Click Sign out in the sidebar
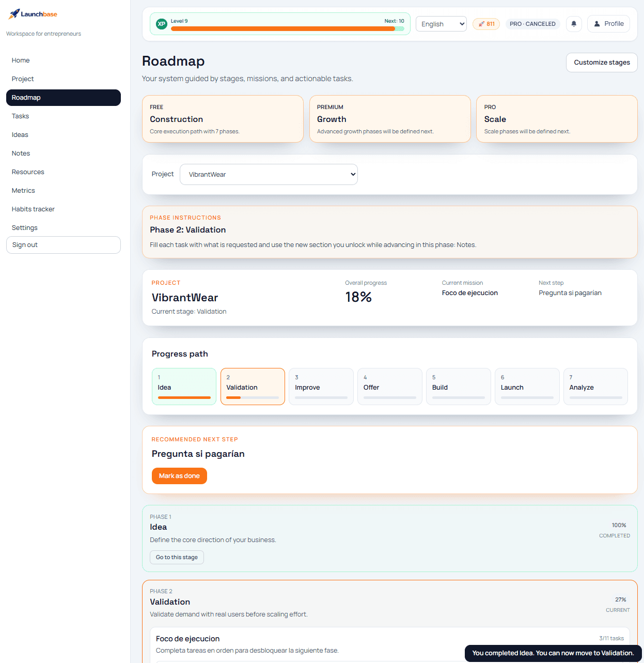Screen dimensions: 644x663 (63, 245)
